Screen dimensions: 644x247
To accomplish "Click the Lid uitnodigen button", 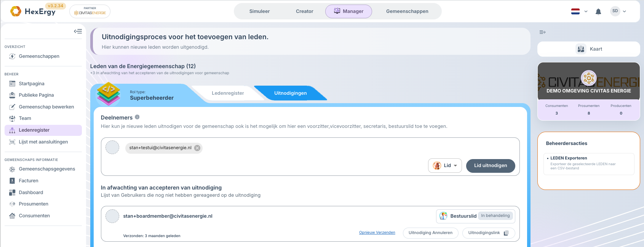I will pos(491,166).
